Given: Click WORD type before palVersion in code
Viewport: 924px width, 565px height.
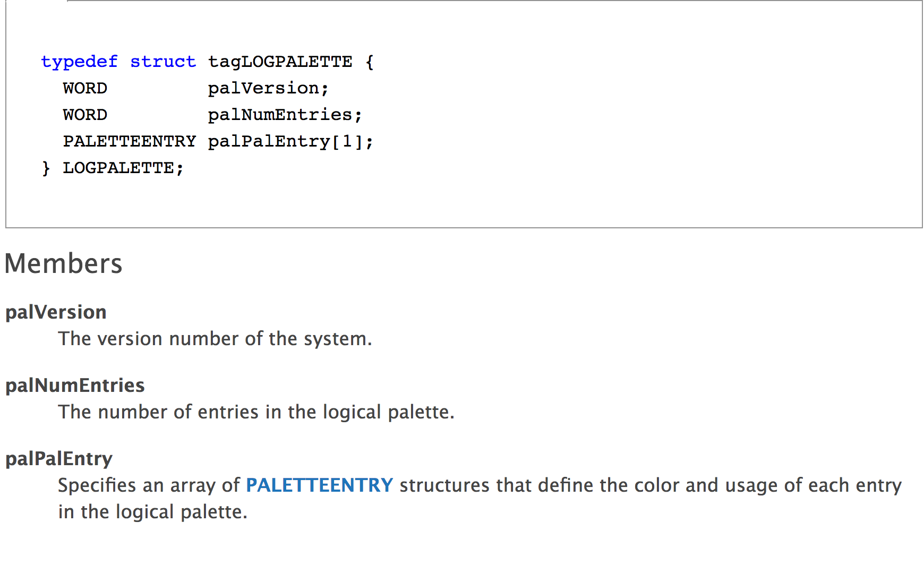Looking at the screenshot, I should coord(85,88).
